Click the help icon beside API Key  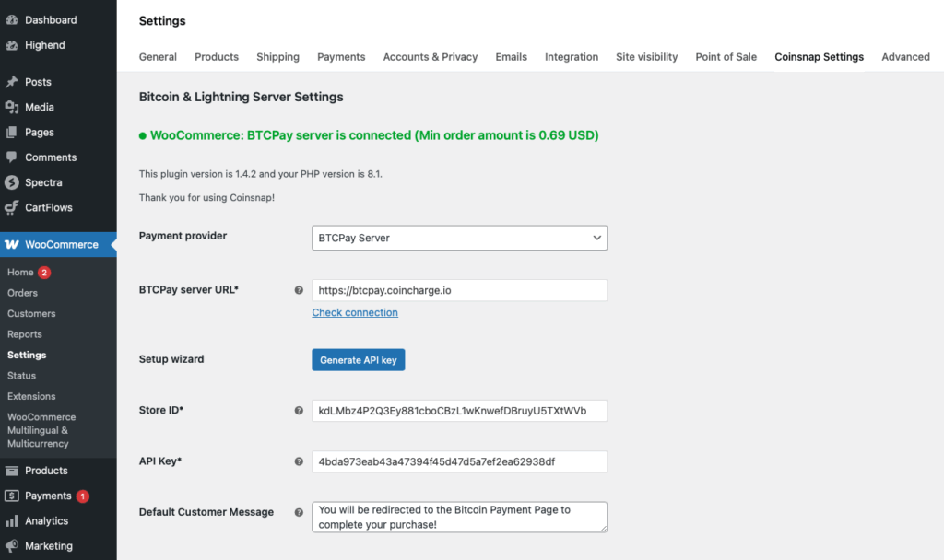[x=299, y=461]
